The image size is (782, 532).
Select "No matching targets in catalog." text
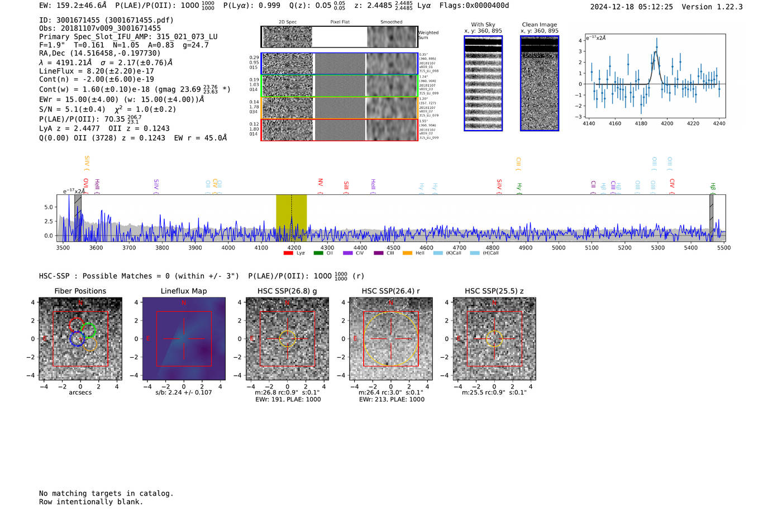point(106,493)
